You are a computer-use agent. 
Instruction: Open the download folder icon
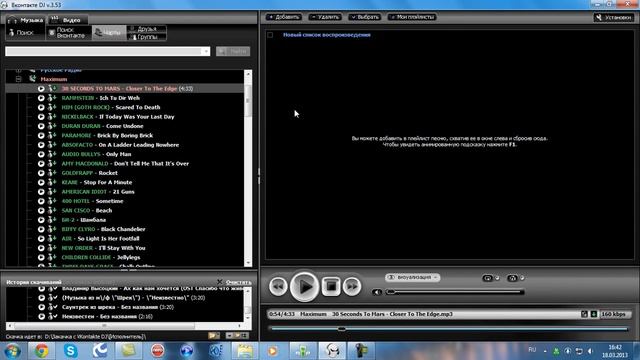(x=213, y=336)
